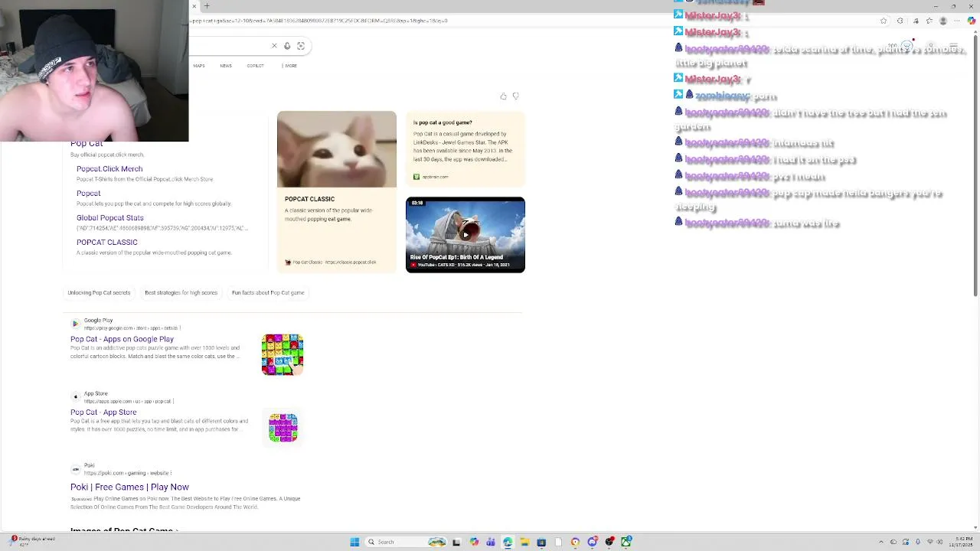This screenshot has width=980, height=551.
Task: Open the Pop Cat result heading
Action: point(87,144)
